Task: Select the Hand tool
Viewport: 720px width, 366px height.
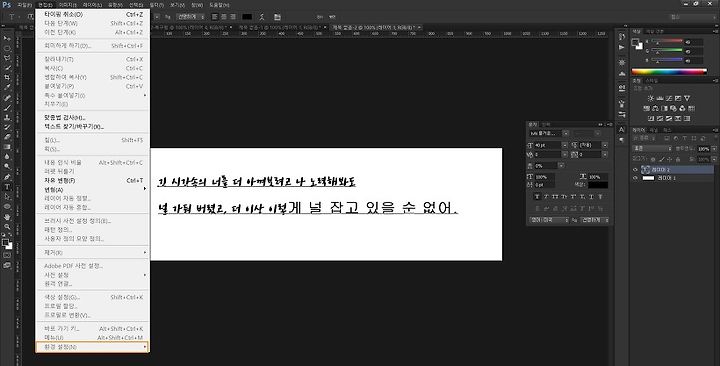Action: point(7,216)
